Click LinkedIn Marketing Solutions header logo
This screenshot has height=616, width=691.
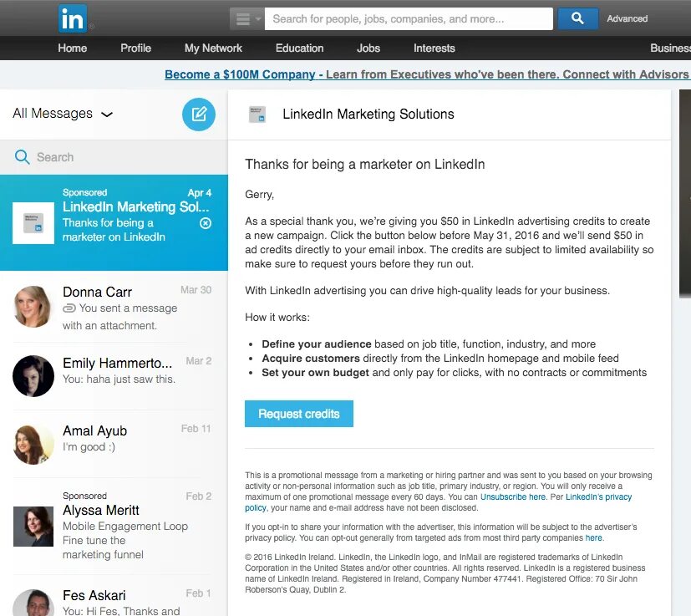[x=257, y=115]
